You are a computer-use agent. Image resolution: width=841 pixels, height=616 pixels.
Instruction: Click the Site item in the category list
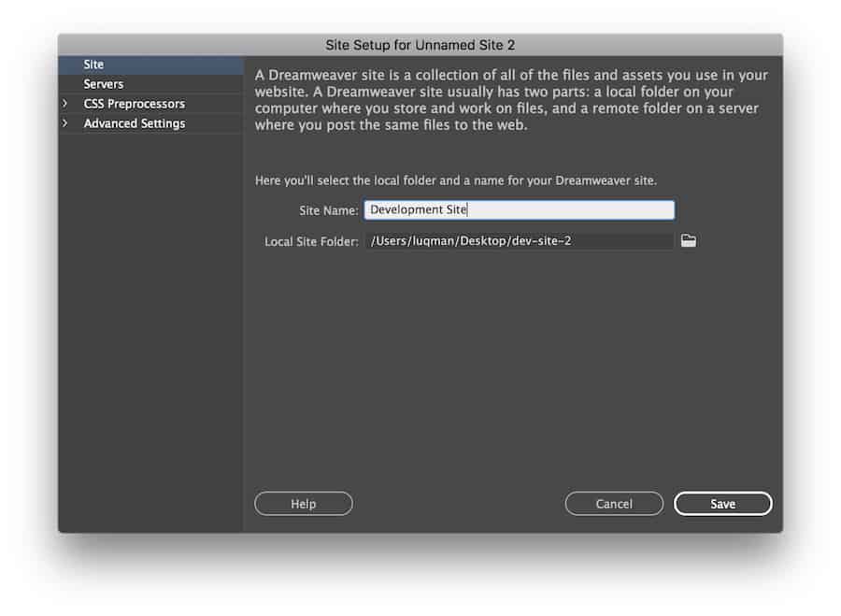[x=93, y=64]
